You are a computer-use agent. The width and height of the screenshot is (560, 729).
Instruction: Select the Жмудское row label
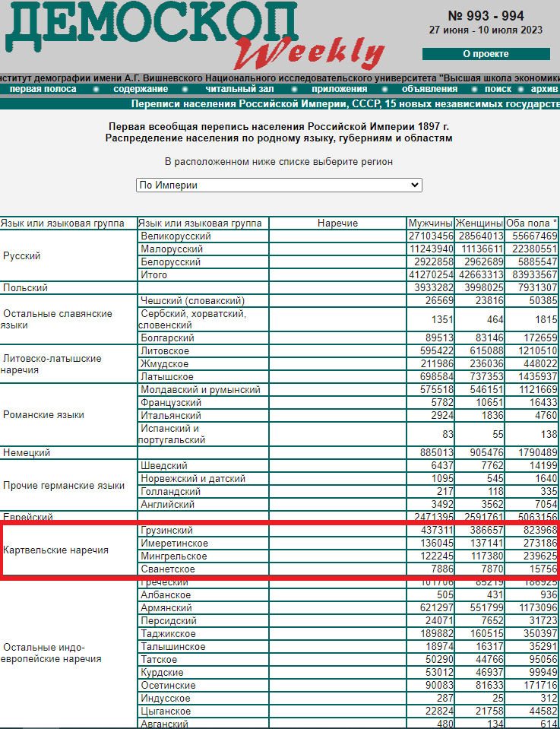point(165,364)
